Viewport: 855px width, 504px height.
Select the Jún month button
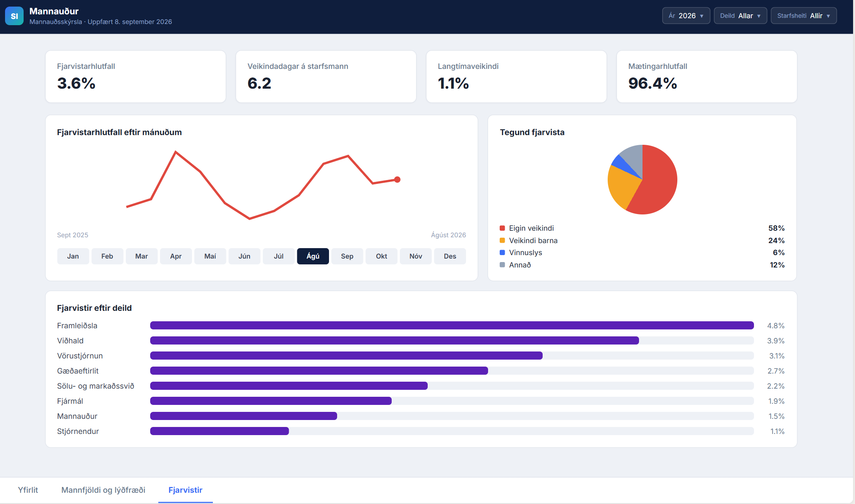click(244, 256)
